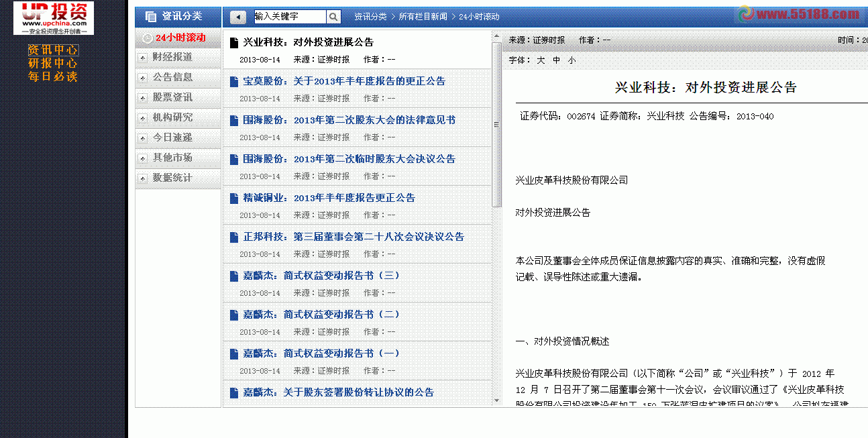Expand the 数据统计 category arrow
This screenshot has height=438, width=868.
(x=142, y=178)
